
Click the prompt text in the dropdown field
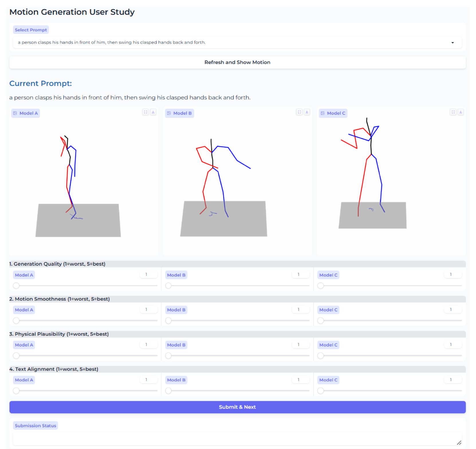click(x=112, y=42)
